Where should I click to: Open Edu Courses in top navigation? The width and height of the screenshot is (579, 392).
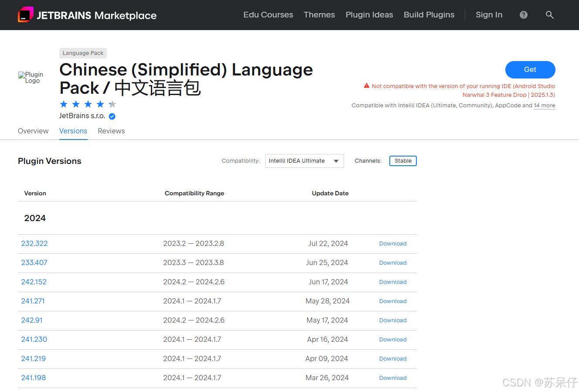[x=268, y=15]
